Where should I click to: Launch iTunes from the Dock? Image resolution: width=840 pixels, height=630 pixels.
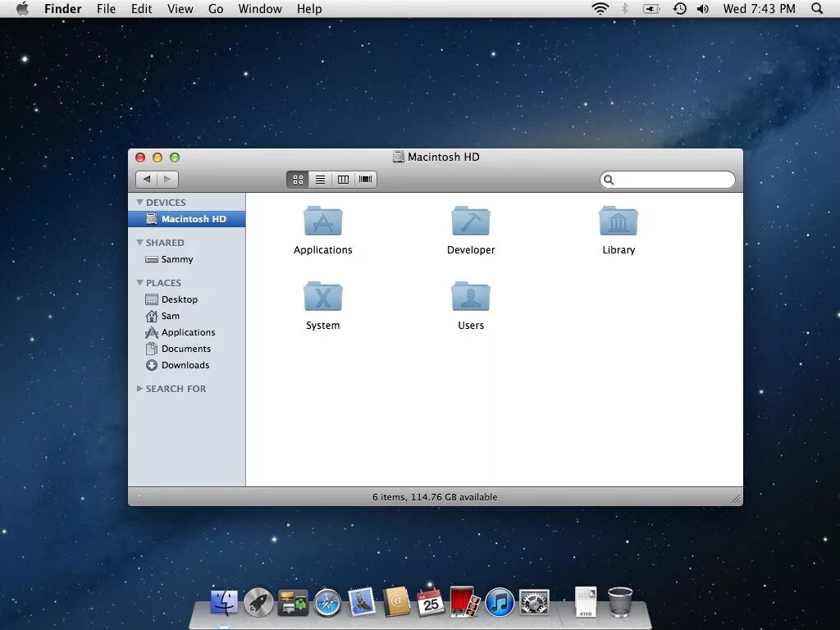pyautogui.click(x=500, y=603)
